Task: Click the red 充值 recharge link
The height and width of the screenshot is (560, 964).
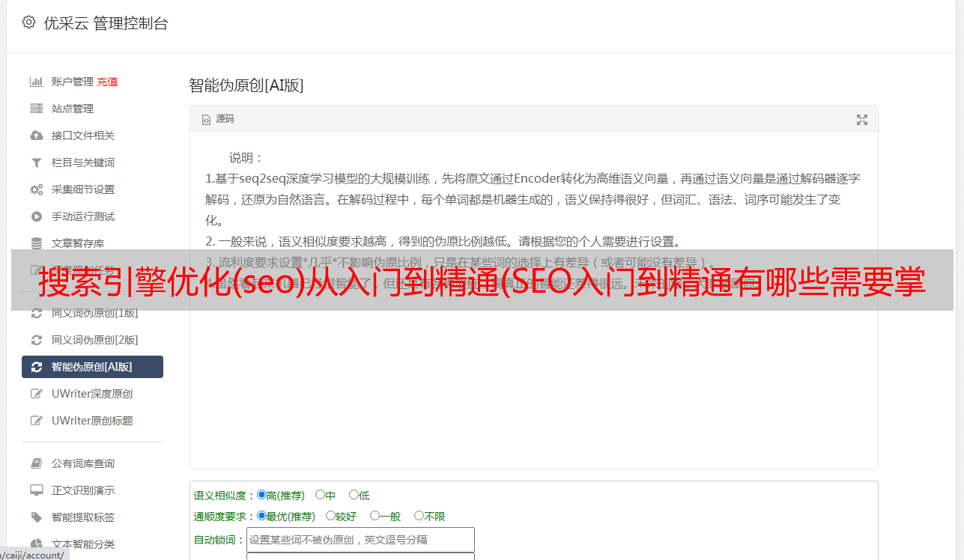Action: click(x=107, y=82)
